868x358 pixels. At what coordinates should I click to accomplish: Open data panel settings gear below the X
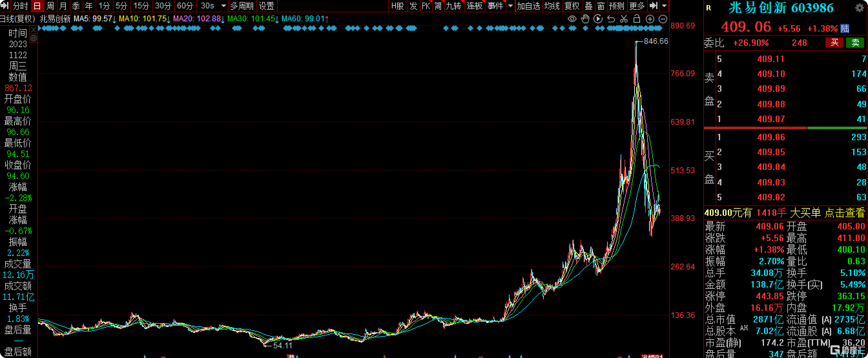click(x=33, y=38)
